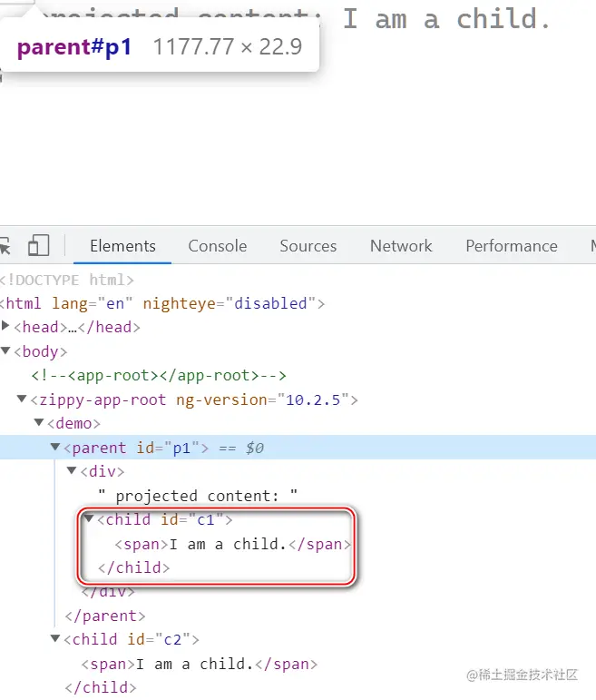Click the parent#p1 tooltip label
The width and height of the screenshot is (596, 700).
click(74, 47)
